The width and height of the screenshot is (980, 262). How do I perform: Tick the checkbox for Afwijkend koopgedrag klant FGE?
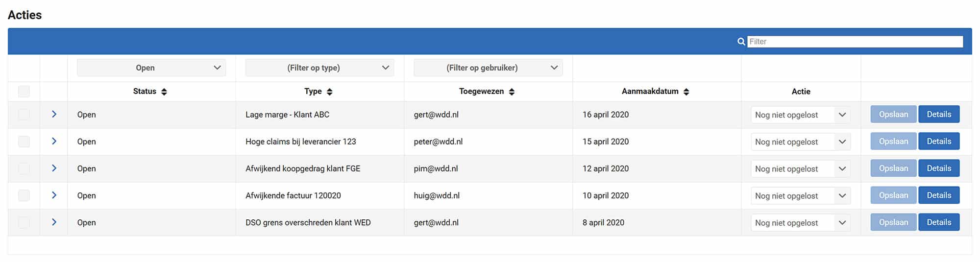24,168
